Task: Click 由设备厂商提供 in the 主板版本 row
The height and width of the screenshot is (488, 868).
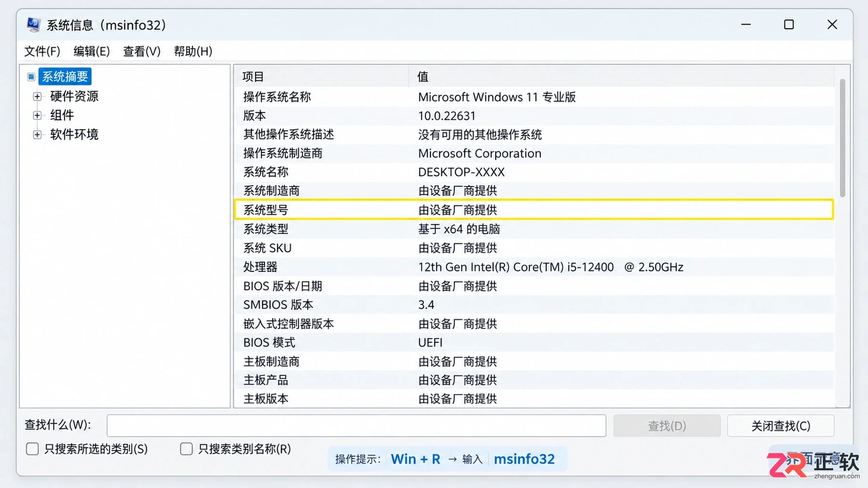Action: pyautogui.click(x=458, y=399)
